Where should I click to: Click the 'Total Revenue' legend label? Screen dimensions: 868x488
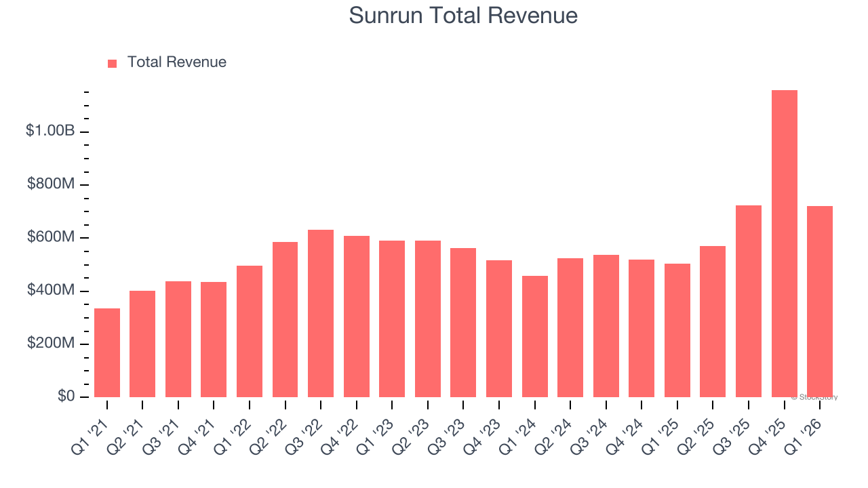pos(177,62)
